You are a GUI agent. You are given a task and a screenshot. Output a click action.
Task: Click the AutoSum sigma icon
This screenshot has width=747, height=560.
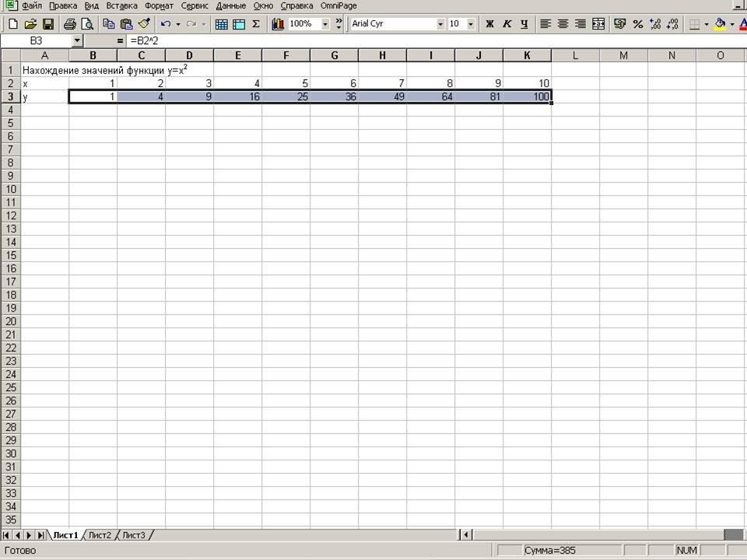pyautogui.click(x=256, y=24)
